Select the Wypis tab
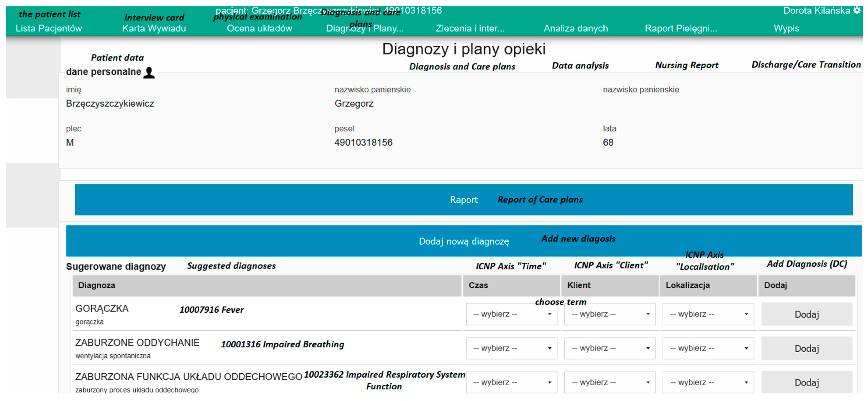Viewport: 868px width, 401px height. point(786,28)
